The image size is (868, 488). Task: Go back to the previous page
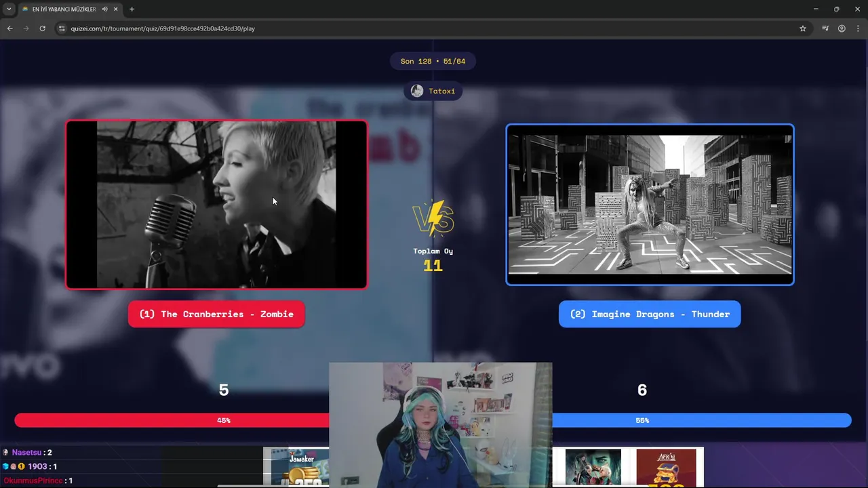pyautogui.click(x=9, y=28)
